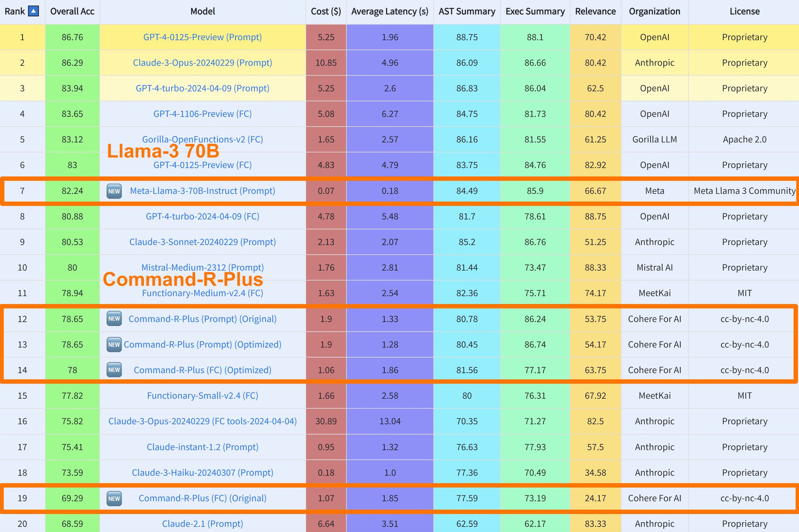Sort by Average Latency (s) header
The width and height of the screenshot is (799, 532).
[x=390, y=11]
